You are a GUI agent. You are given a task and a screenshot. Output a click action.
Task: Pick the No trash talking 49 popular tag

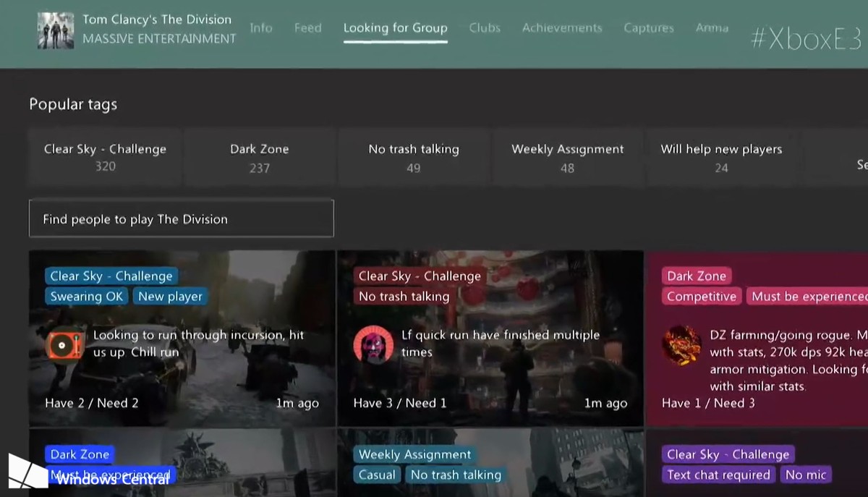[414, 157]
